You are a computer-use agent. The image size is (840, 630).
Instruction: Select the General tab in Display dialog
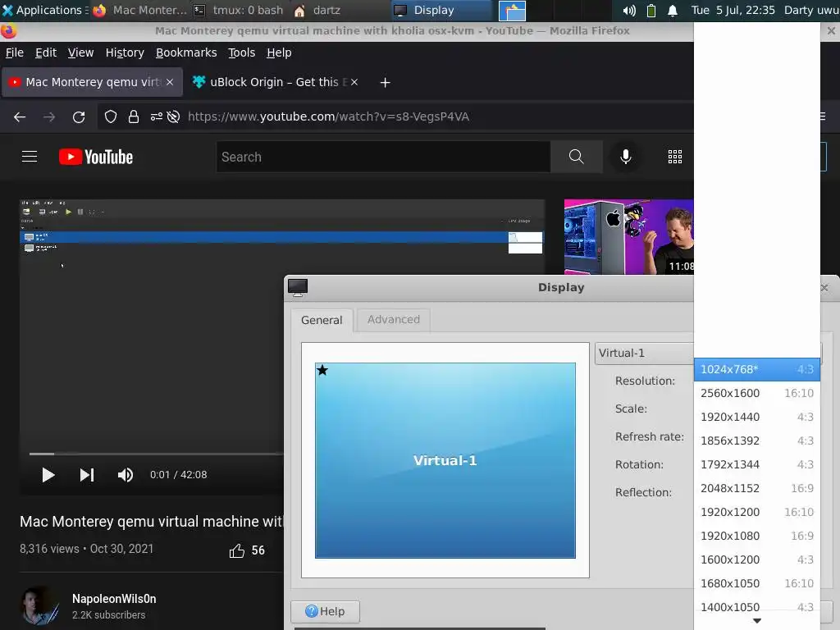click(322, 320)
